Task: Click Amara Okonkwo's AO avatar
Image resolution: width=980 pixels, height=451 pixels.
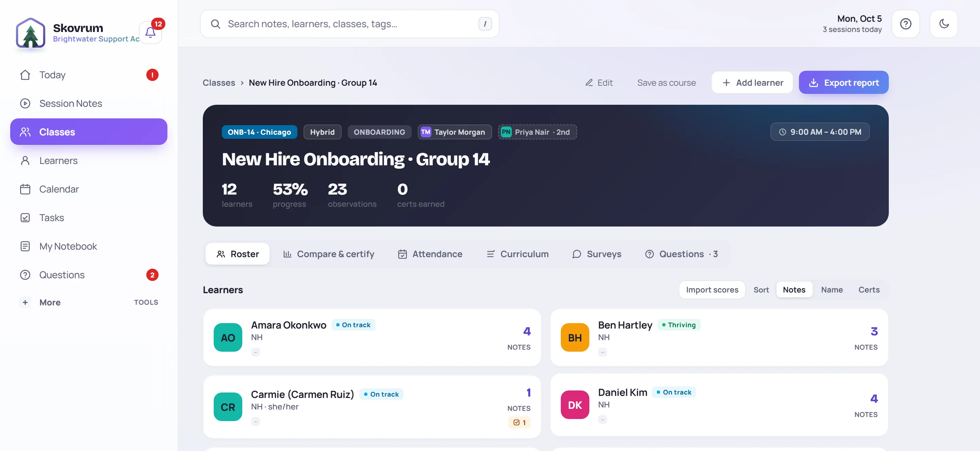Action: [228, 337]
